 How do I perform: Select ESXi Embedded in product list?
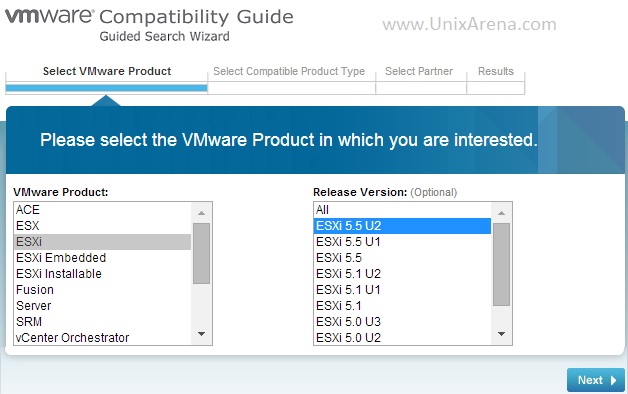[61, 257]
